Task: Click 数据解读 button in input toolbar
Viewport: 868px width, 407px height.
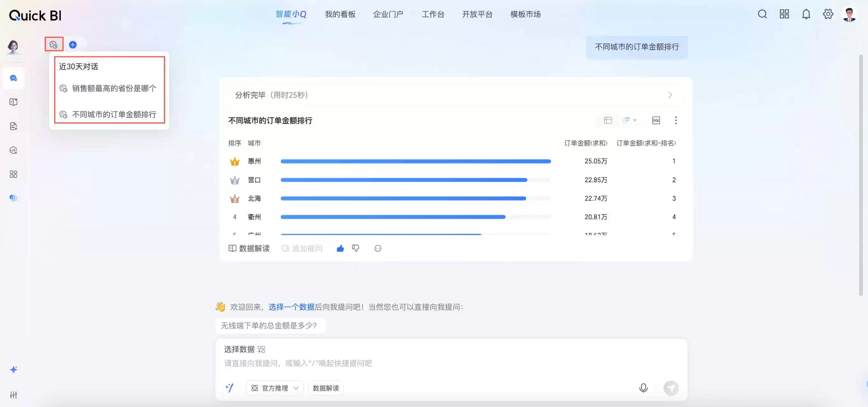Action: coord(326,388)
